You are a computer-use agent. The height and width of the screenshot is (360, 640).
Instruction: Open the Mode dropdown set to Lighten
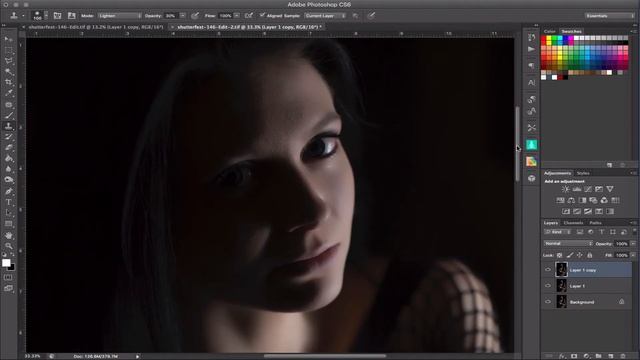pyautogui.click(x=120, y=16)
